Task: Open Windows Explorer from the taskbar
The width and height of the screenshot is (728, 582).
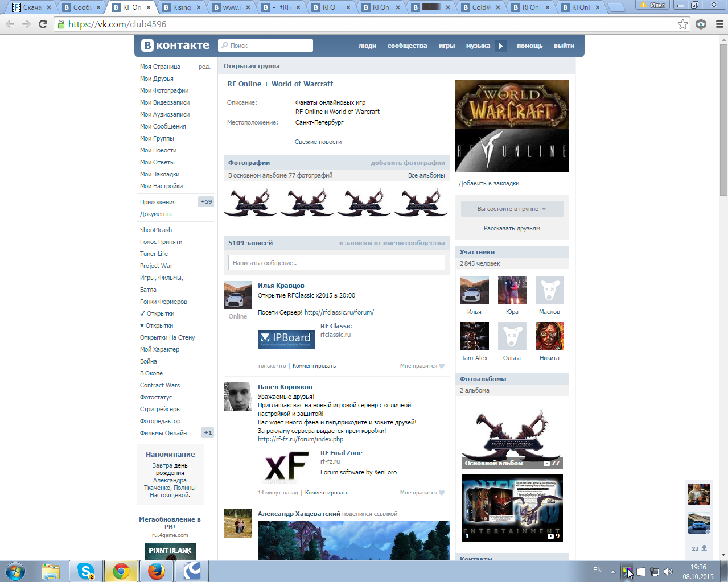Action: (51, 571)
